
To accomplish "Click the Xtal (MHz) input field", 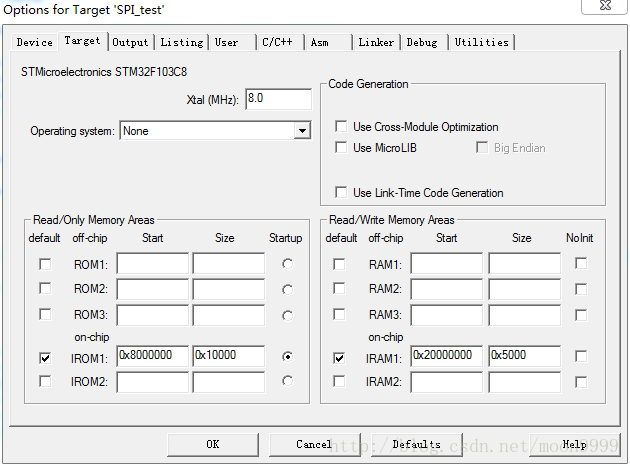I will [x=277, y=99].
